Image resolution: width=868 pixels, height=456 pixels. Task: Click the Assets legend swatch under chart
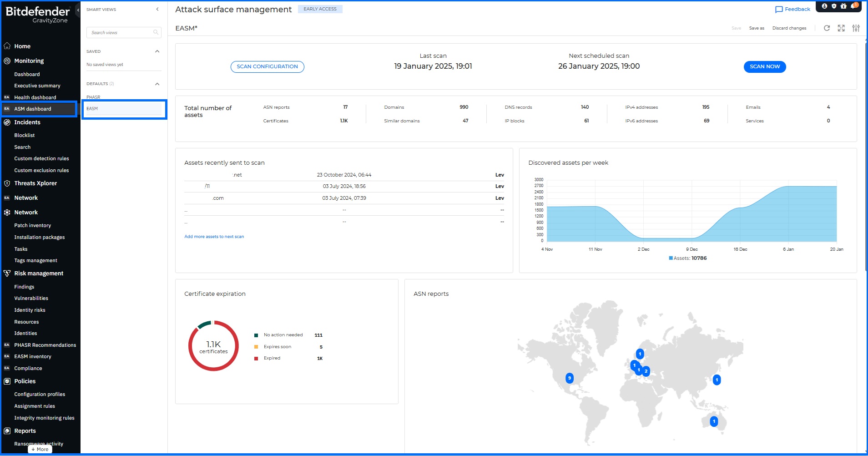coord(671,258)
